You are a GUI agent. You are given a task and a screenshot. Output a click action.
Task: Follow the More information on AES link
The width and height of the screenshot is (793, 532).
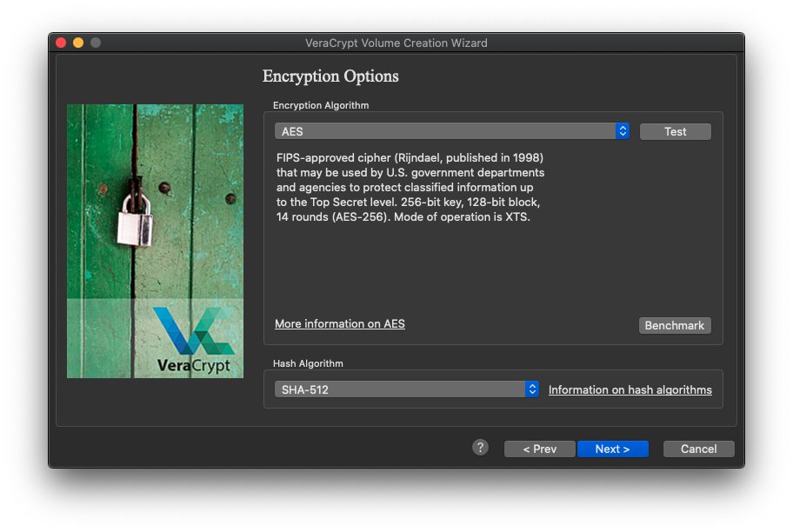[340, 323]
